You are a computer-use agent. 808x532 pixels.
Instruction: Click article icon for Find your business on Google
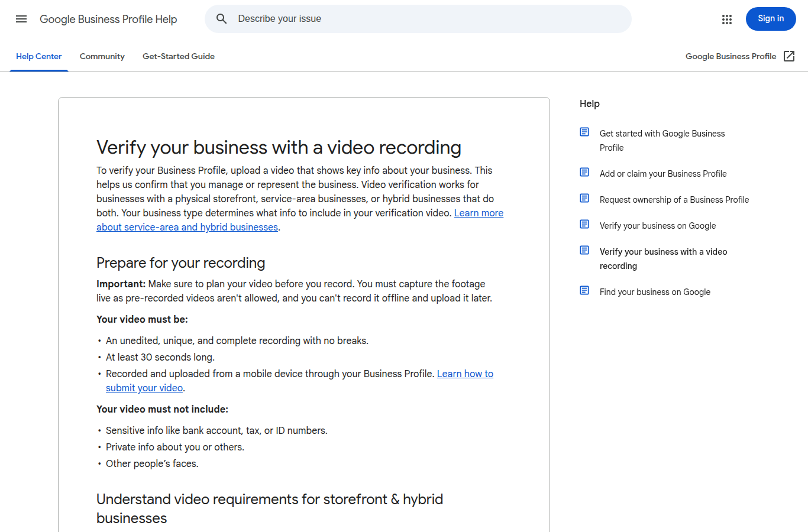click(x=584, y=290)
